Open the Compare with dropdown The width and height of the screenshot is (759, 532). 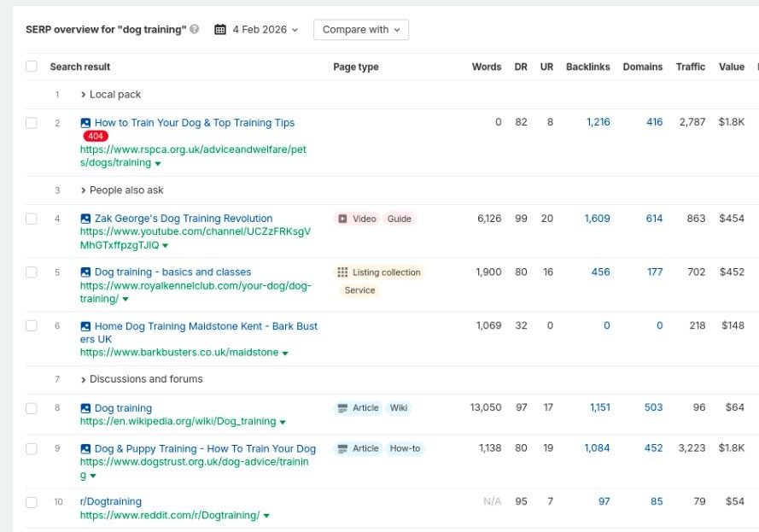pyautogui.click(x=361, y=30)
